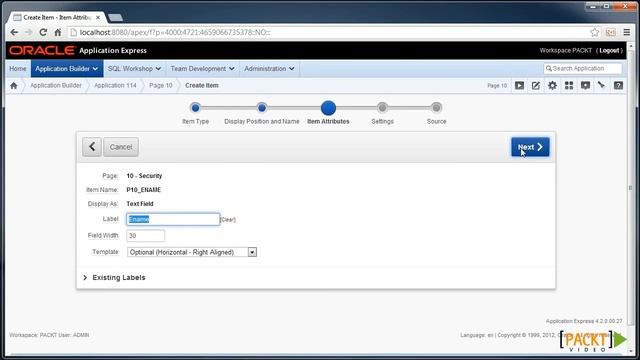Viewport: 640px width, 360px height.
Task: Jump to the Source wizard step
Action: tap(436, 108)
